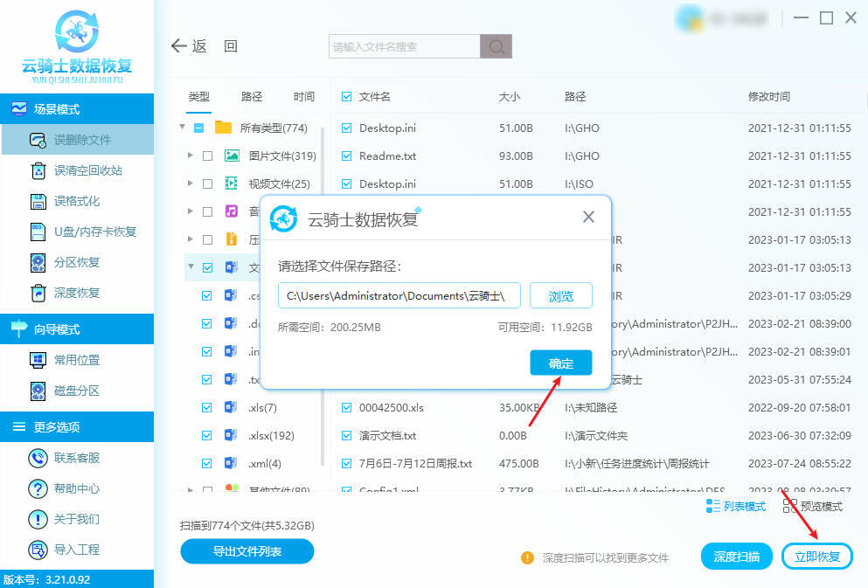Switch to the 路径 tab
Image resolution: width=868 pixels, height=588 pixels.
coord(252,97)
